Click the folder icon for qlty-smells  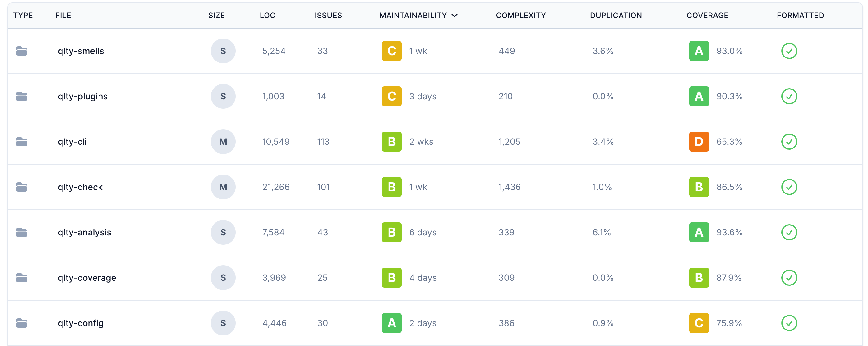[21, 51]
